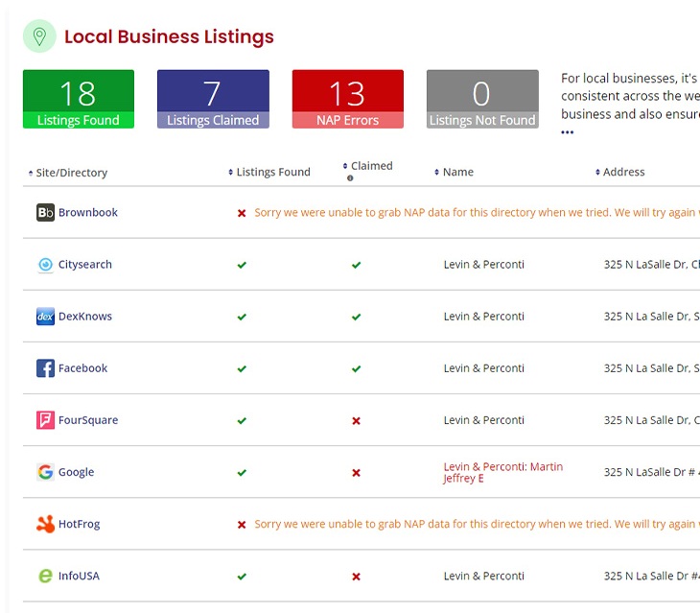
Task: Click the Citysearch logo icon
Action: 45,265
